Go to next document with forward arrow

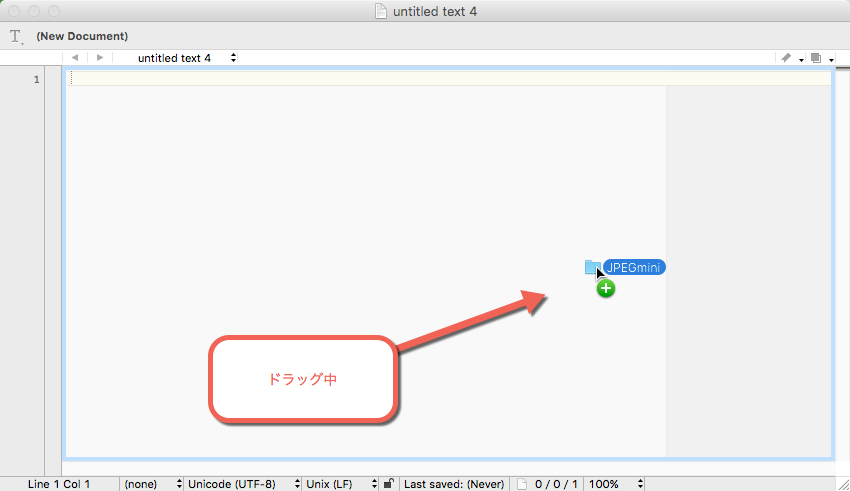[99, 58]
